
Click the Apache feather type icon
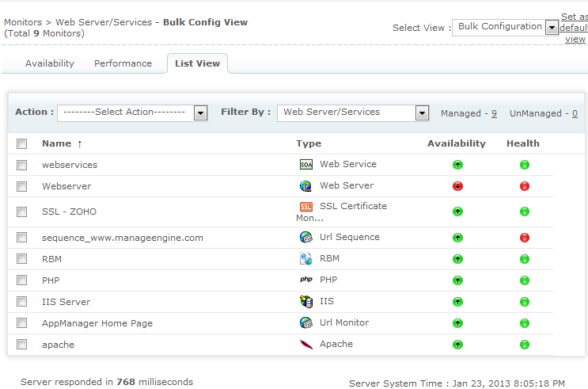[x=306, y=345]
